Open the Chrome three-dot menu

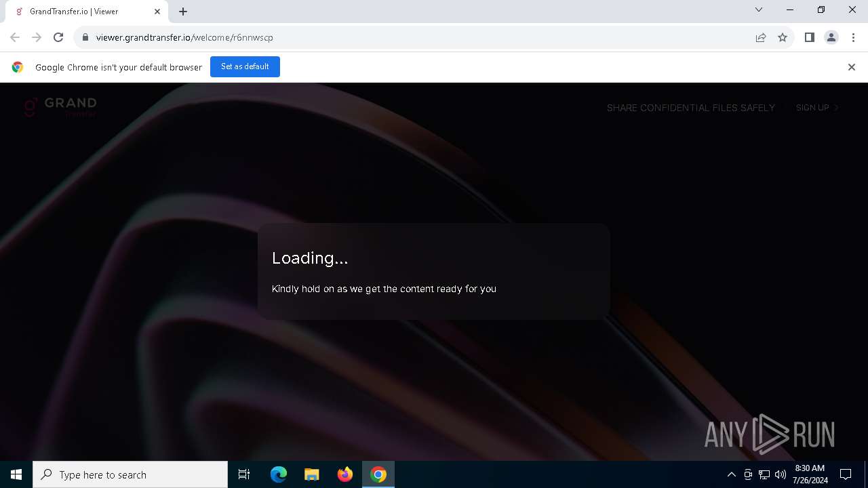(853, 37)
